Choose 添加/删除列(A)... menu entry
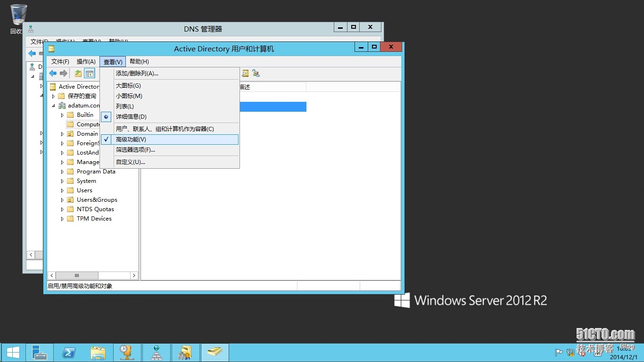Image resolution: width=644 pixels, height=362 pixels. click(x=170, y=74)
